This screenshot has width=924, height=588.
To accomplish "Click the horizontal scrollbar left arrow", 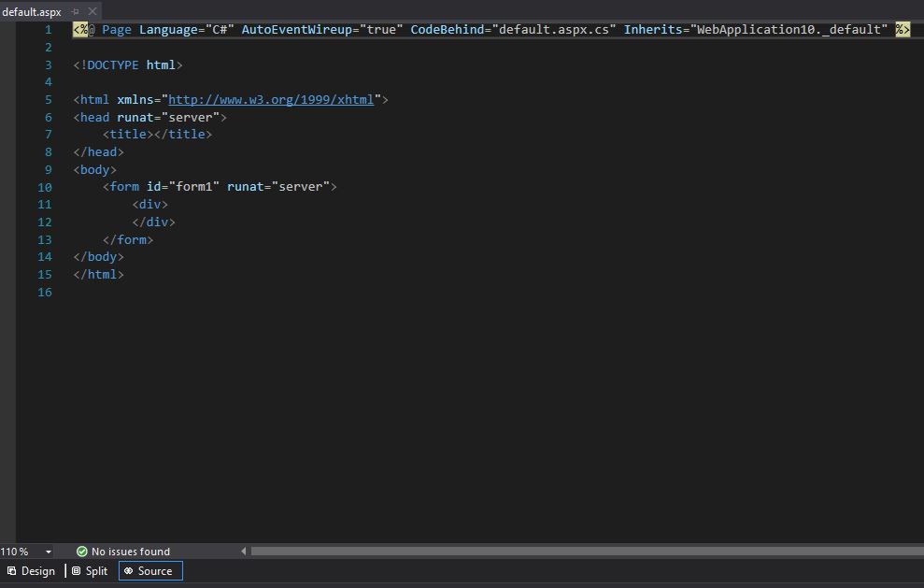I will [x=244, y=552].
